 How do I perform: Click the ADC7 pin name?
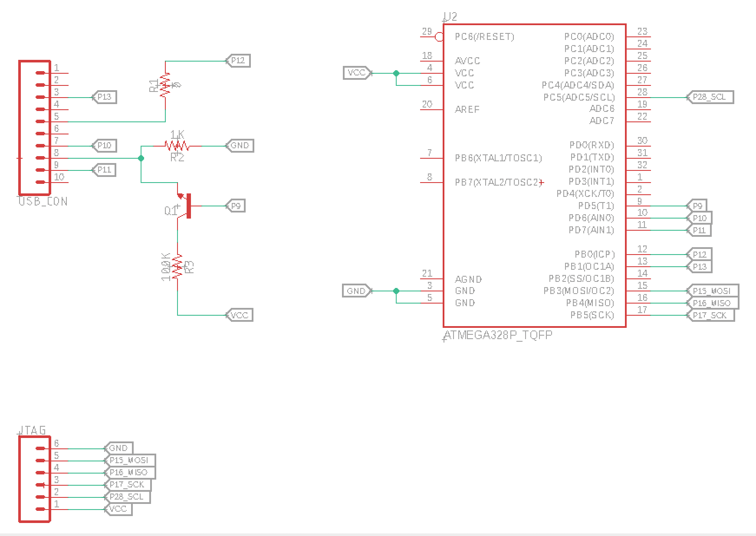[602, 121]
